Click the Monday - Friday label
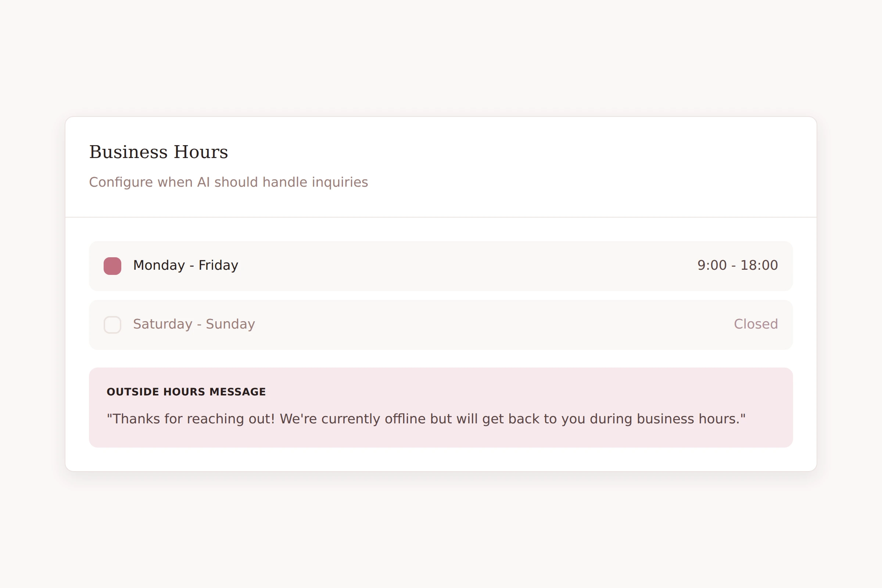Viewport: 882px width, 588px height. [186, 265]
